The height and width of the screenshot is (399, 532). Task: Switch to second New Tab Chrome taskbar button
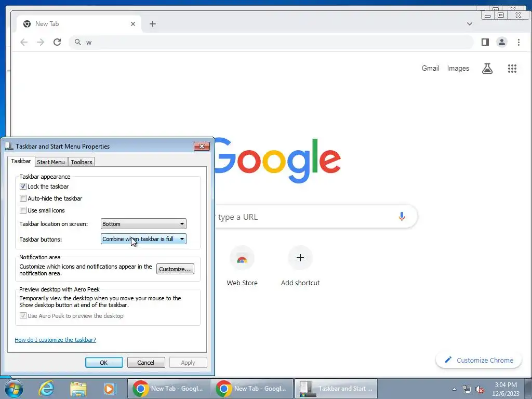pyautogui.click(x=252, y=389)
